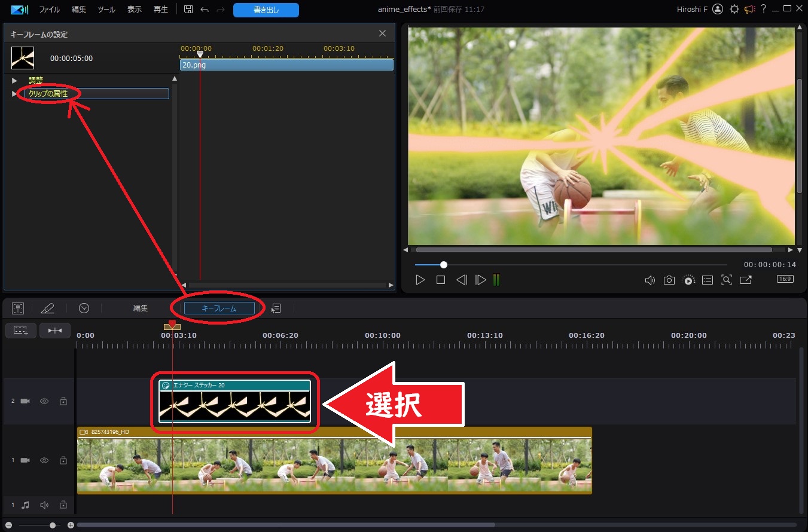Screen dimensions: 808x532
Task: Open the circled chevron dropdown above the timeline
Action: (84, 308)
